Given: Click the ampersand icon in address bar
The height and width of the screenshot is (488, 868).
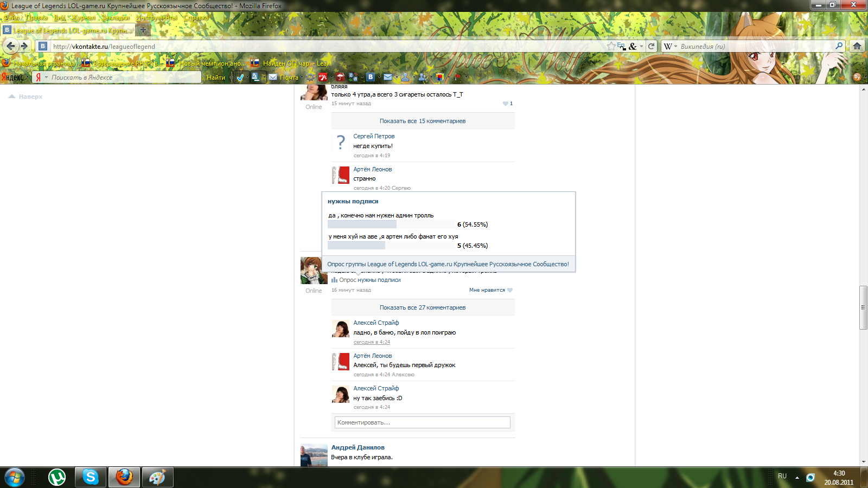Looking at the screenshot, I should point(633,46).
